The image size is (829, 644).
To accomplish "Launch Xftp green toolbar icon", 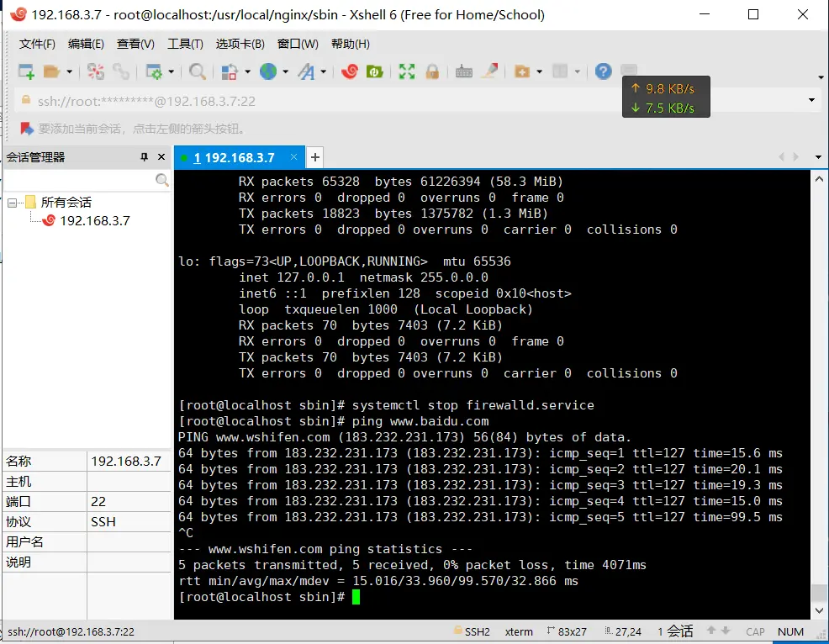I will pyautogui.click(x=375, y=71).
